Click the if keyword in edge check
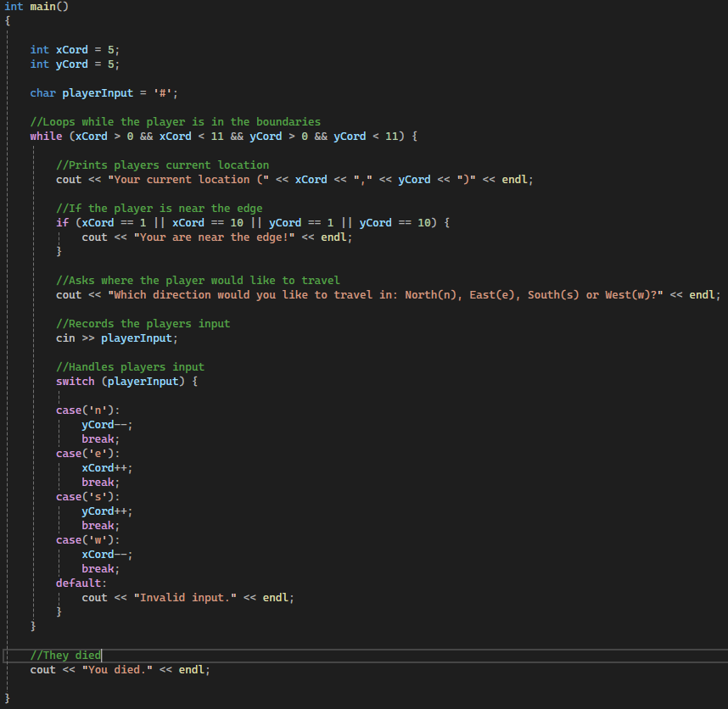 (62, 223)
